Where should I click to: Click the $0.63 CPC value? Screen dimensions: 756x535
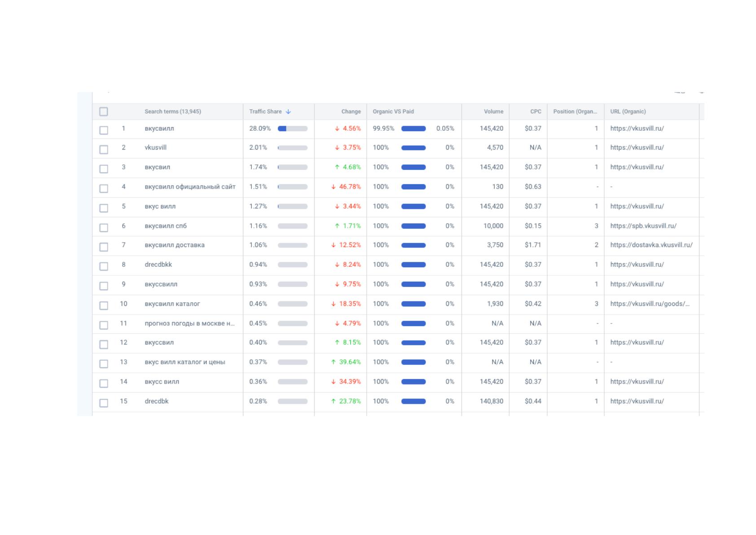click(533, 187)
